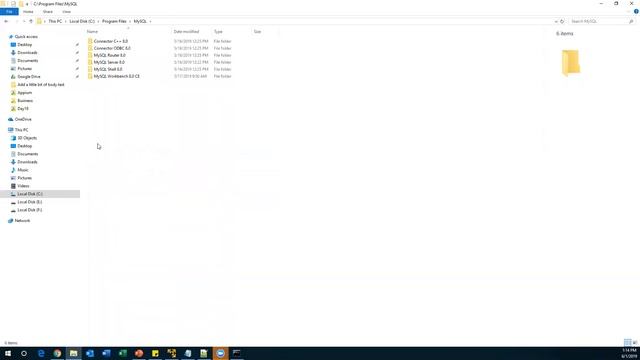Expand chevron after This PC breadcrumb
Image resolution: width=640 pixels, height=360 pixels.
(65, 21)
